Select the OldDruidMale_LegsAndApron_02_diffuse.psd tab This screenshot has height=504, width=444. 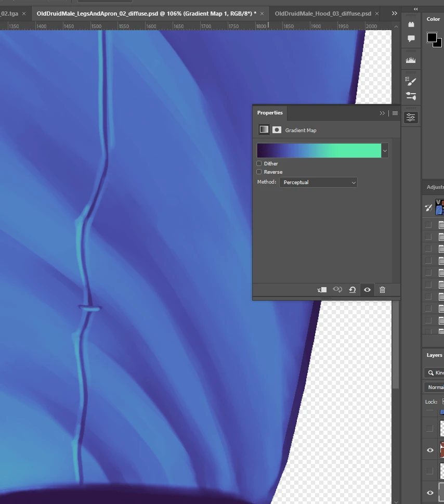pos(147,14)
